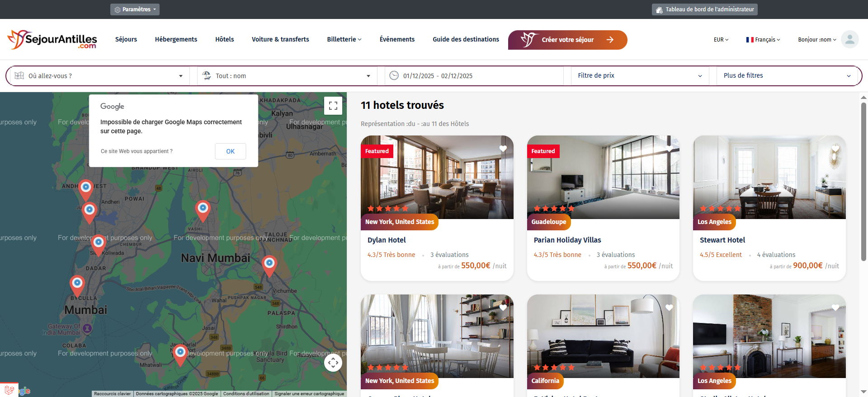Toggle wishlist heart on Stewart Hotel
Viewport: 868px width, 397px height.
pos(835,149)
